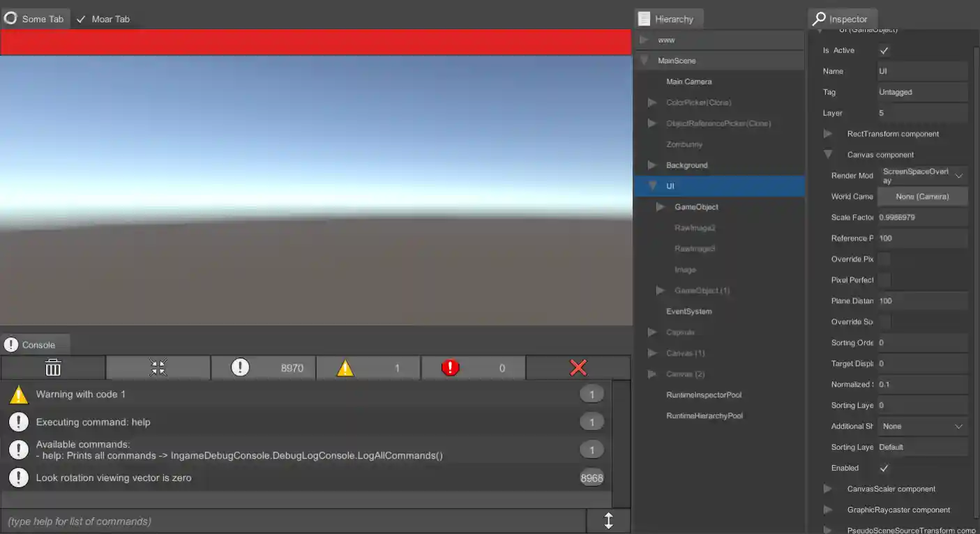Filter console by error messages
The width and height of the screenshot is (980, 534).
click(474, 367)
